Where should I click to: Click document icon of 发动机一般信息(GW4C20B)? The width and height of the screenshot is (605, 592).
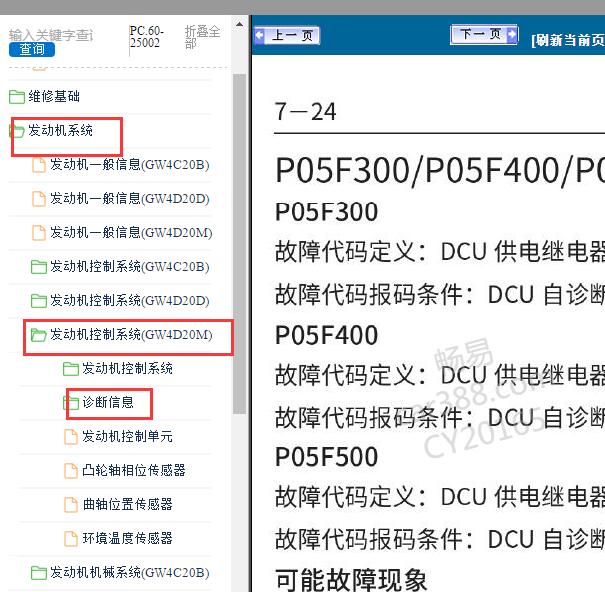coord(39,165)
